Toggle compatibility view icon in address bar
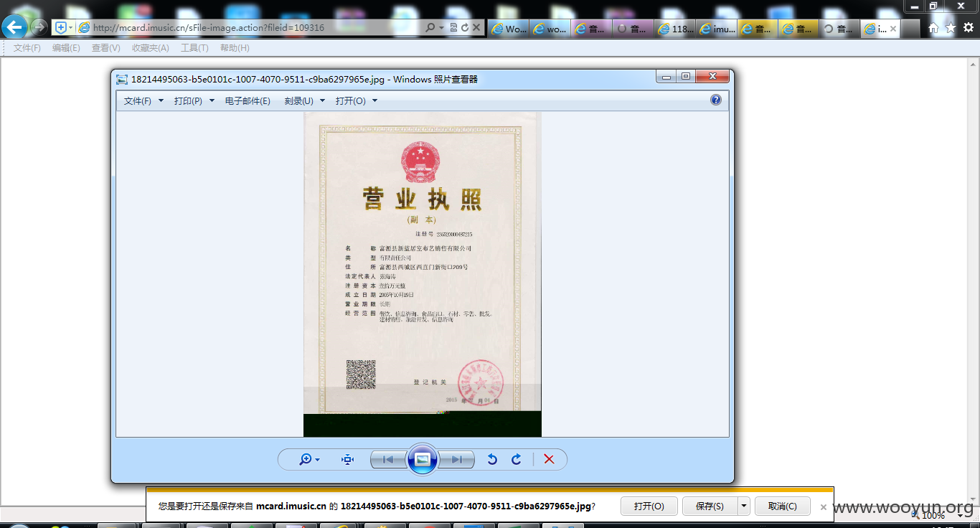This screenshot has height=528, width=980. tap(453, 27)
